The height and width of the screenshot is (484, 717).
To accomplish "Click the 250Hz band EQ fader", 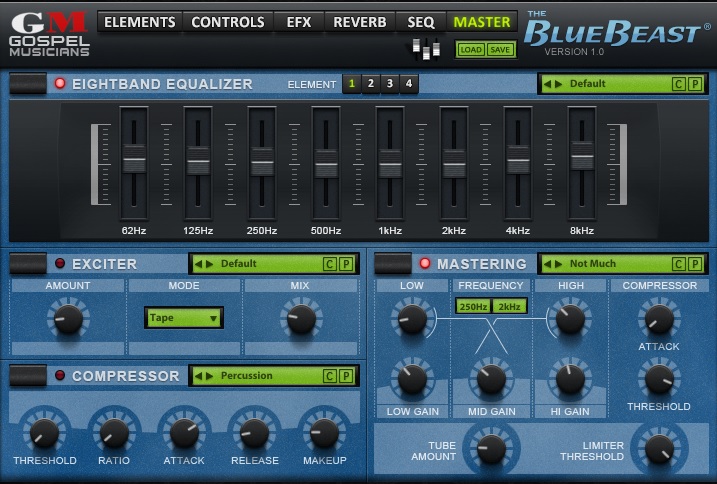I will [x=262, y=162].
